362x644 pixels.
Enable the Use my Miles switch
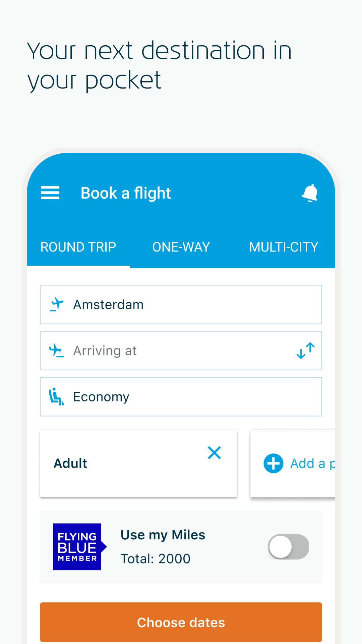[x=288, y=547]
